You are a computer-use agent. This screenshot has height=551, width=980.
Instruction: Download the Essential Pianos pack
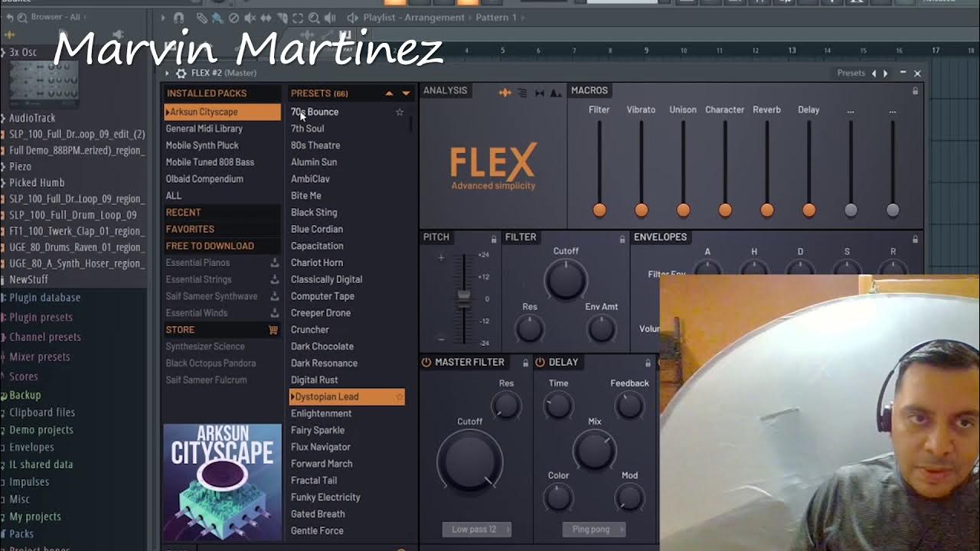click(x=274, y=262)
